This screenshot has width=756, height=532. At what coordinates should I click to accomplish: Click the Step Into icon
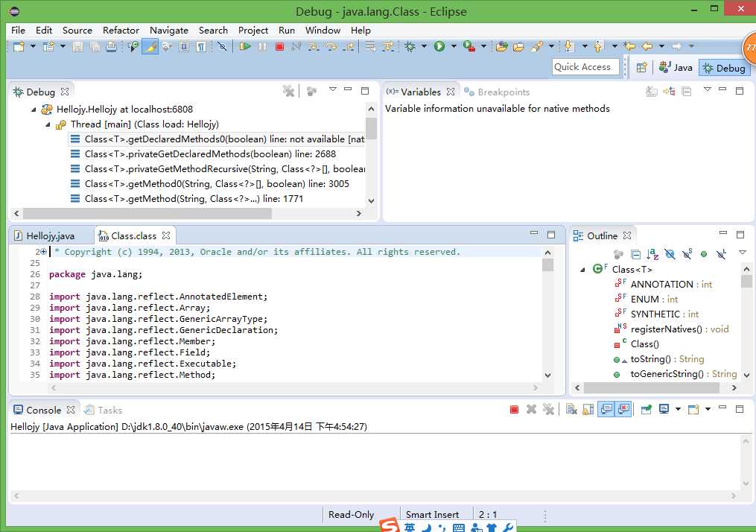[x=314, y=47]
